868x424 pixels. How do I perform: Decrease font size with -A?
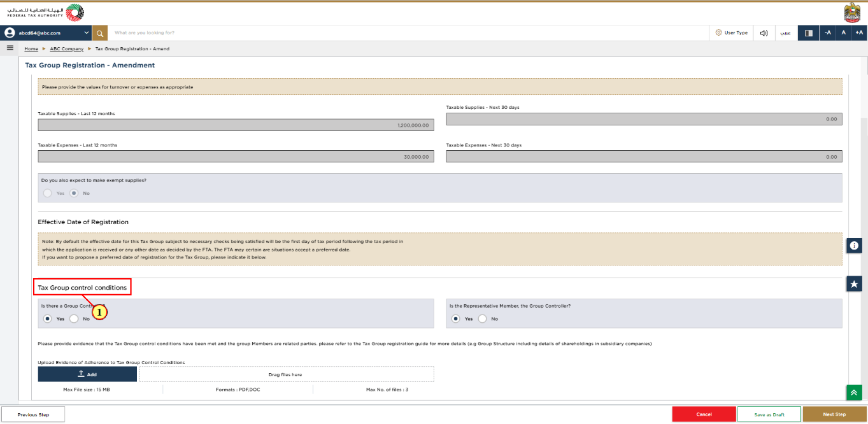click(x=827, y=32)
